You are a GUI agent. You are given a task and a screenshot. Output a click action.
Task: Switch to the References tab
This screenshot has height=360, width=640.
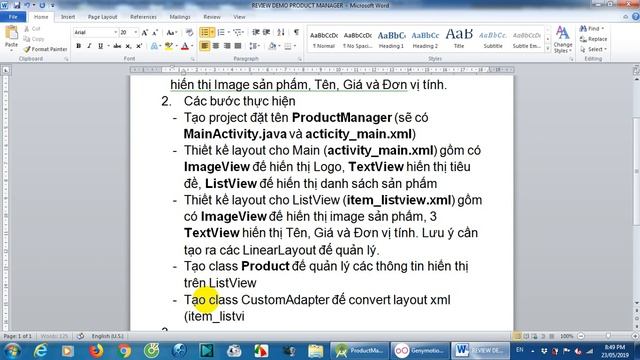pyautogui.click(x=143, y=17)
